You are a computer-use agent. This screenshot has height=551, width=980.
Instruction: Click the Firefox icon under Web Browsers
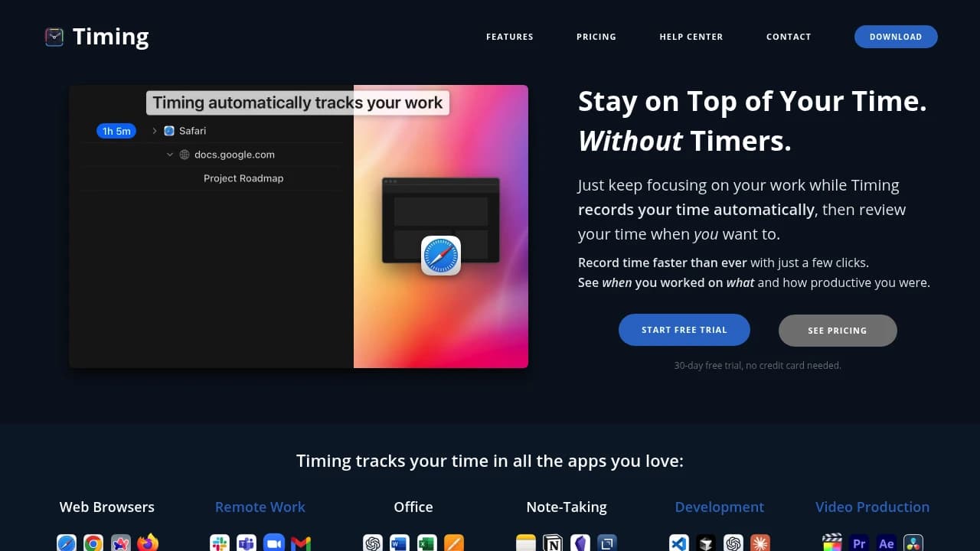(148, 543)
